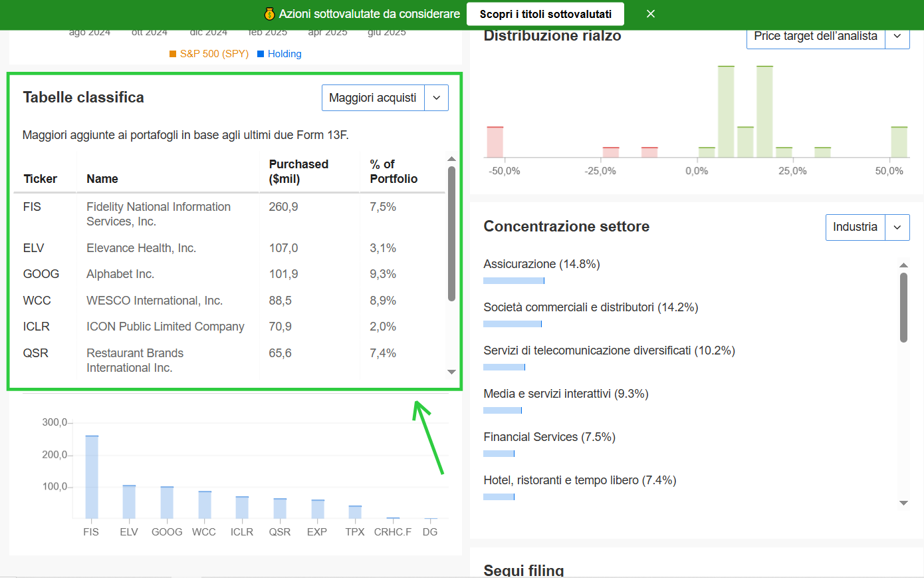
Task: Click the ranking table scroll-up arrow
Action: pyautogui.click(x=451, y=159)
